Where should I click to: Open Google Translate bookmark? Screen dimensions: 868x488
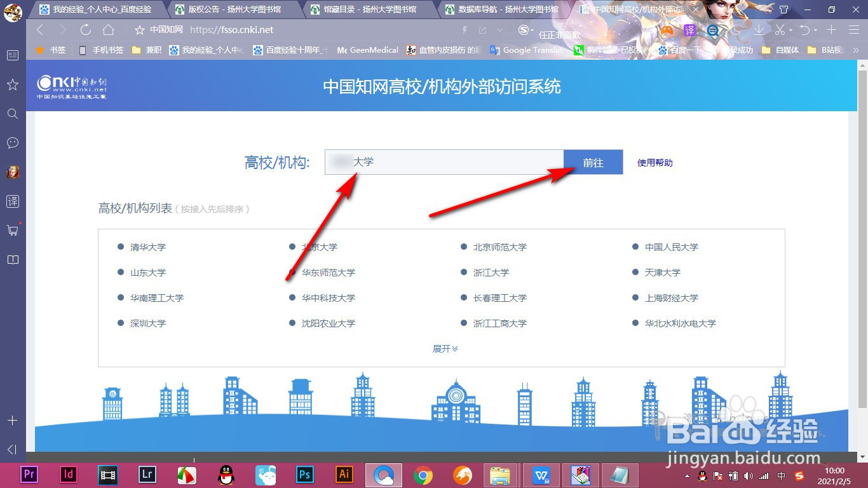pos(526,50)
